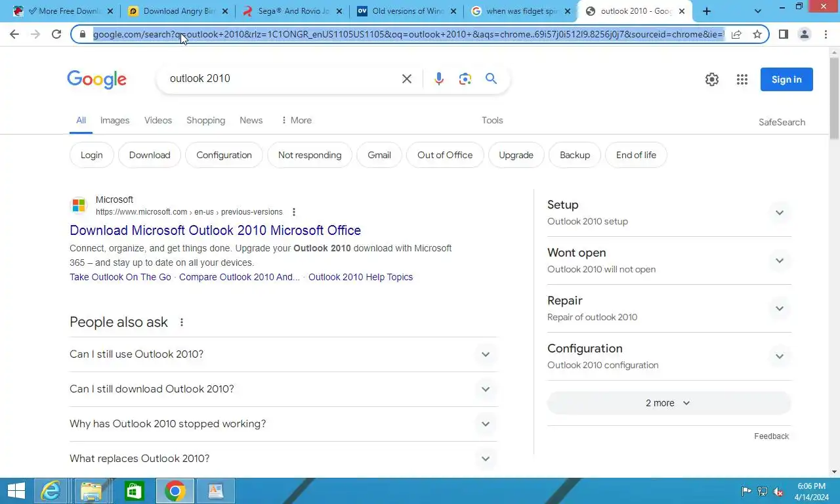Click the magnifier search button

point(491,79)
